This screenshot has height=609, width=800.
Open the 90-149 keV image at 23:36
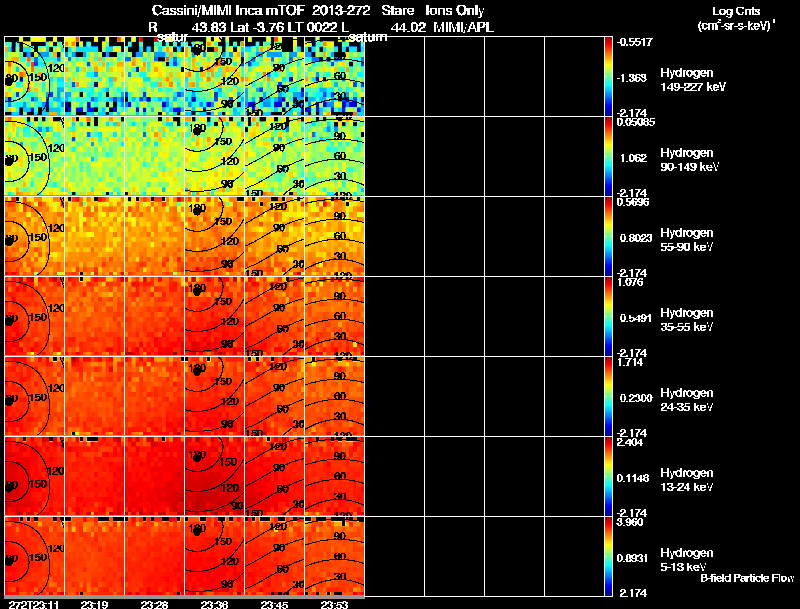click(214, 156)
